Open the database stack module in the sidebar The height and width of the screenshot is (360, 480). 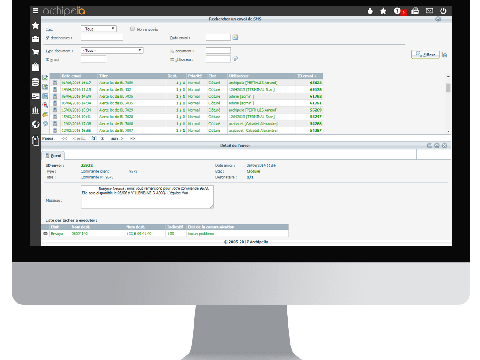pos(35,82)
